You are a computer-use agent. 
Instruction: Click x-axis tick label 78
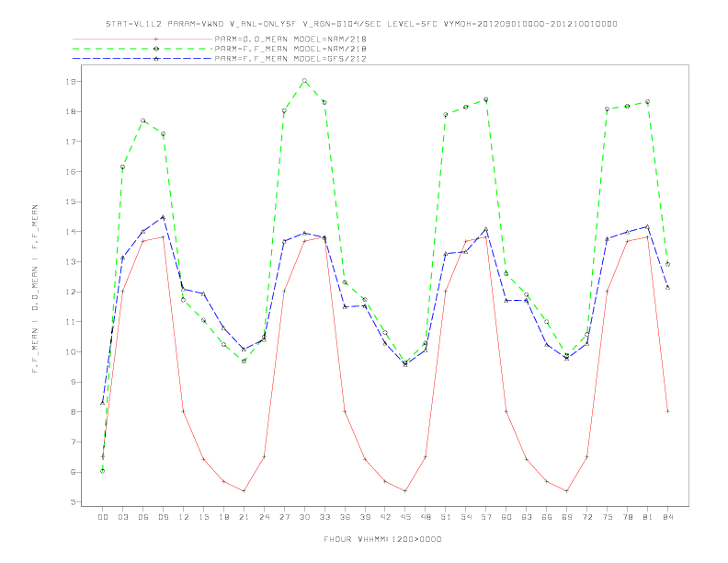(628, 517)
